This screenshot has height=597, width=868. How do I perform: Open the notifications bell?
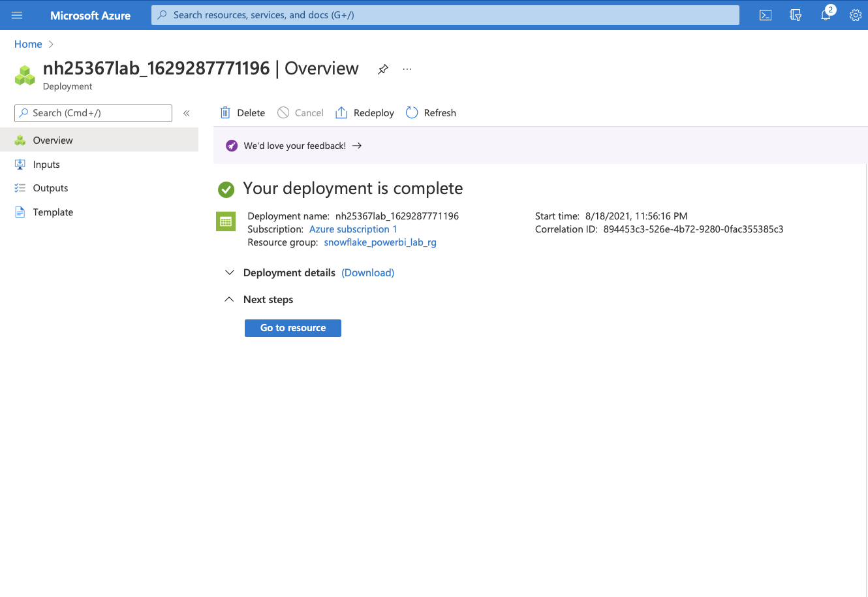(826, 15)
